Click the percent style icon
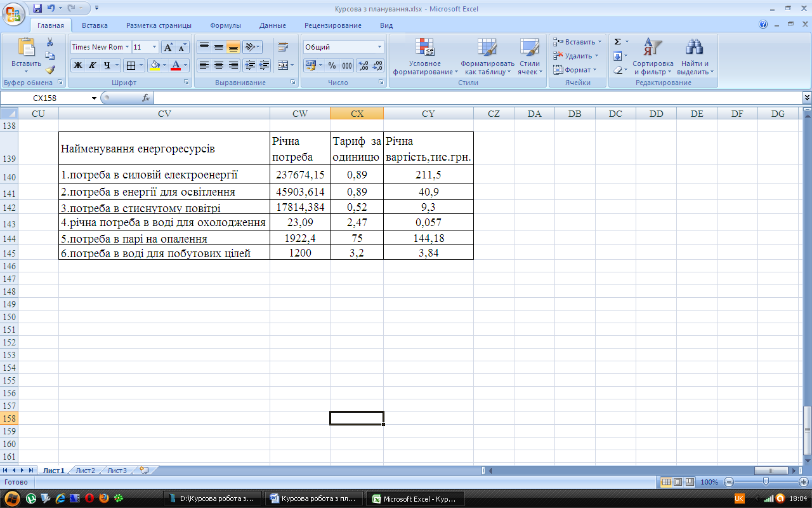 pyautogui.click(x=332, y=65)
